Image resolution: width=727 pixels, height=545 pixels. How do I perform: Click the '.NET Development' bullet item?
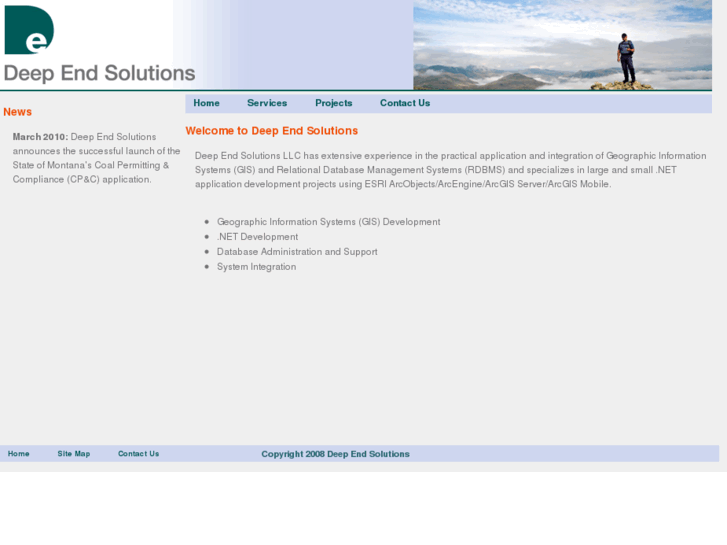point(257,237)
